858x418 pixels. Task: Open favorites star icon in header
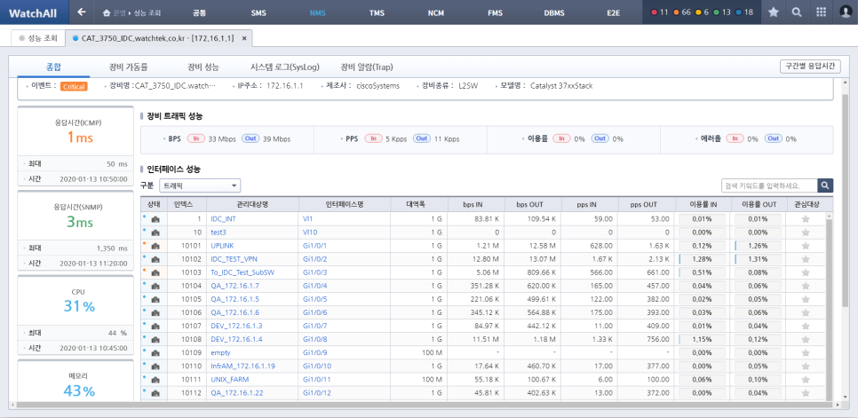[773, 12]
